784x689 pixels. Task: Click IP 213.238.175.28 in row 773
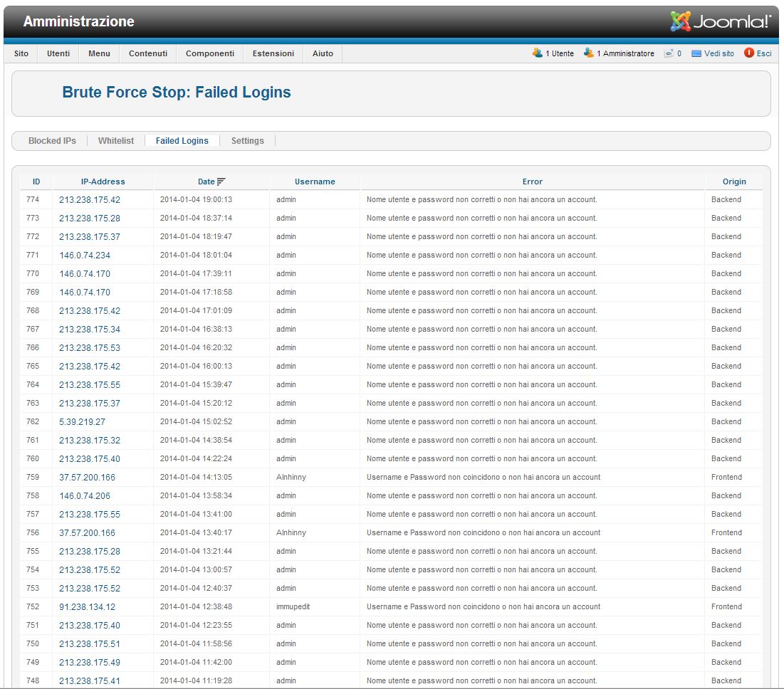pos(90,219)
